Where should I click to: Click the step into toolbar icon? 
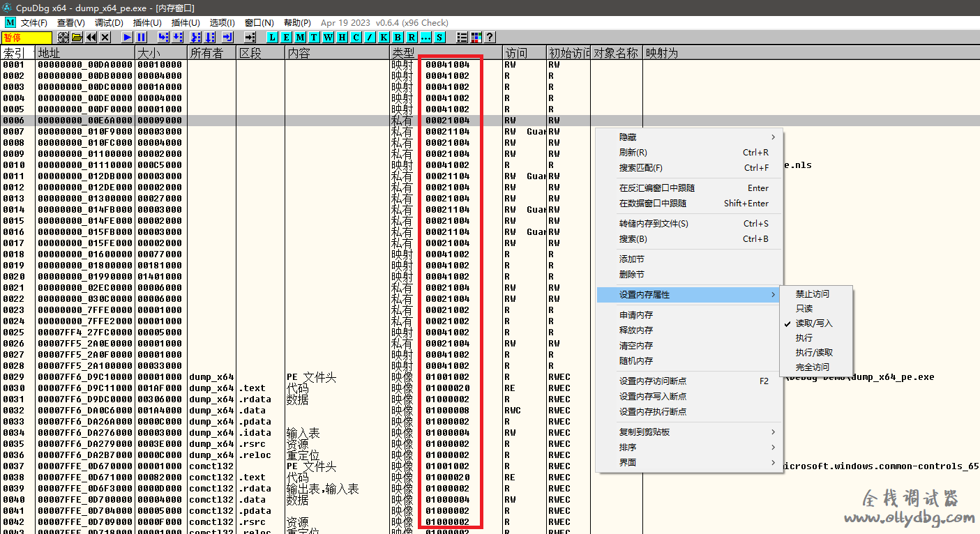[x=163, y=37]
